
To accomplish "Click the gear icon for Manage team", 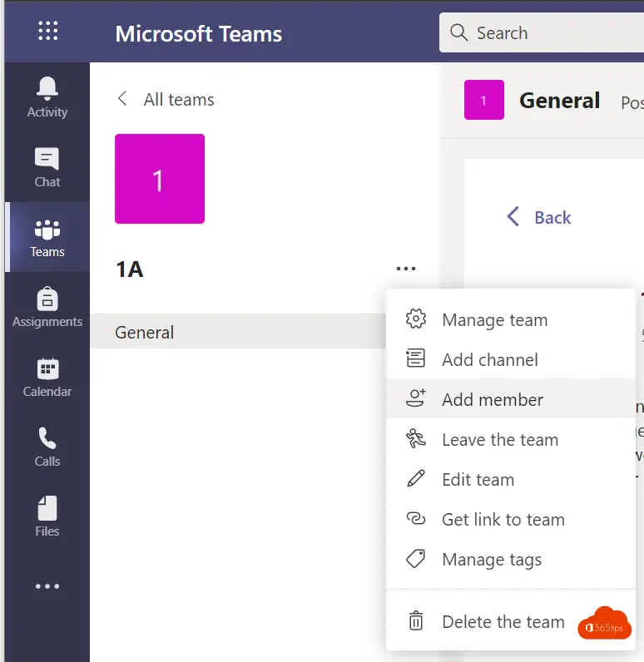I will (x=415, y=319).
